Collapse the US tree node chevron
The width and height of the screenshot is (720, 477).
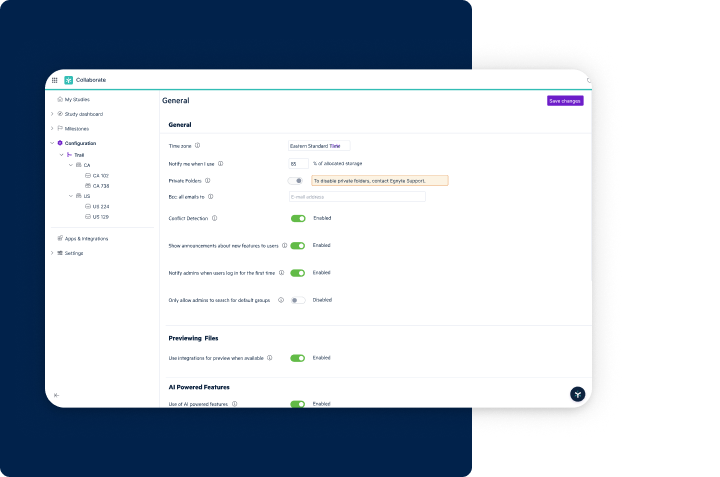(x=71, y=196)
